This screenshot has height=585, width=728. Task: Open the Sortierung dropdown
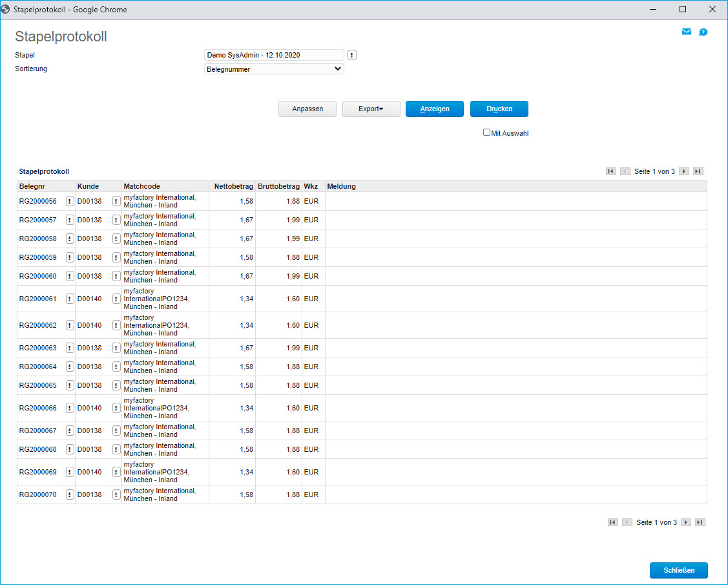coord(274,69)
